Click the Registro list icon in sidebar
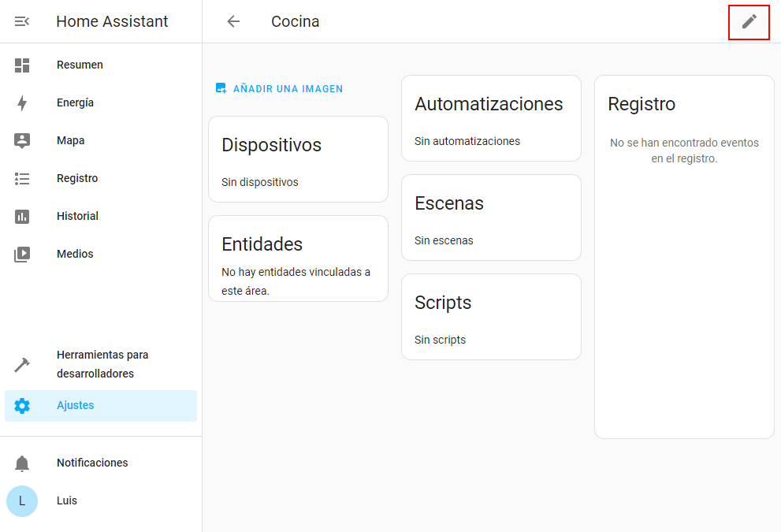 22,179
